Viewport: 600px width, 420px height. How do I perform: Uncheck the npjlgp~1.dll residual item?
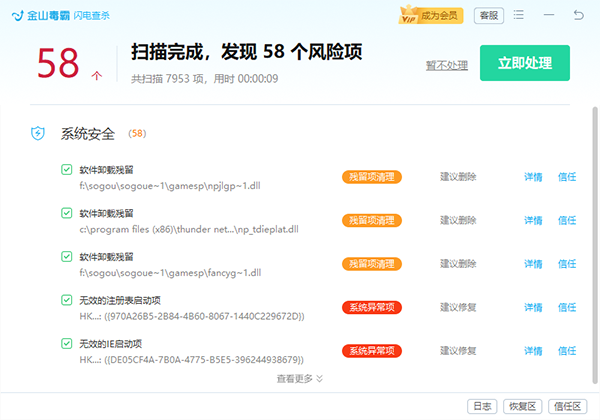point(67,169)
